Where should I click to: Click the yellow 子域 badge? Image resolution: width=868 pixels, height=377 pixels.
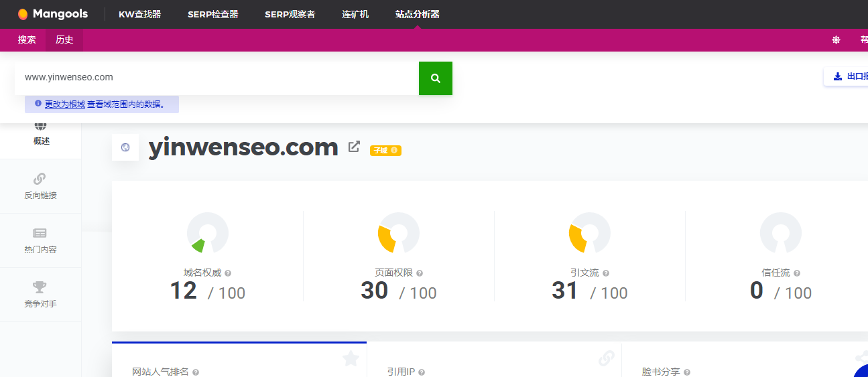pyautogui.click(x=385, y=151)
